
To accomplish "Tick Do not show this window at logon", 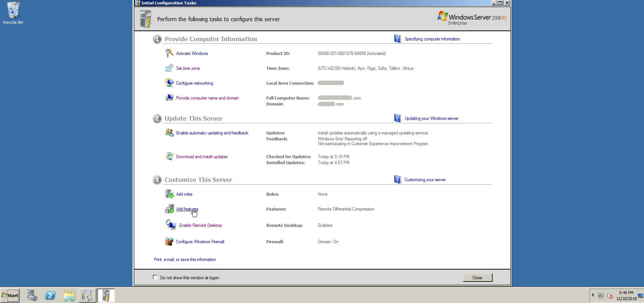I will tap(155, 277).
